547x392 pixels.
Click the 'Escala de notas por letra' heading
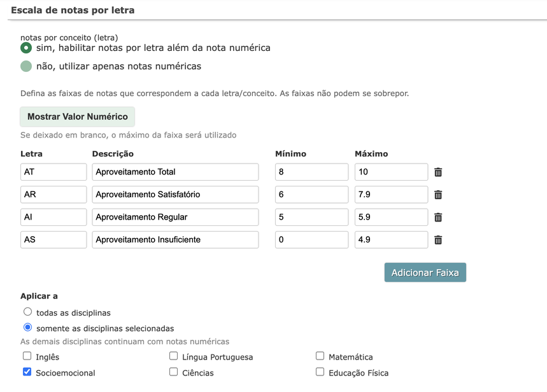pos(73,10)
